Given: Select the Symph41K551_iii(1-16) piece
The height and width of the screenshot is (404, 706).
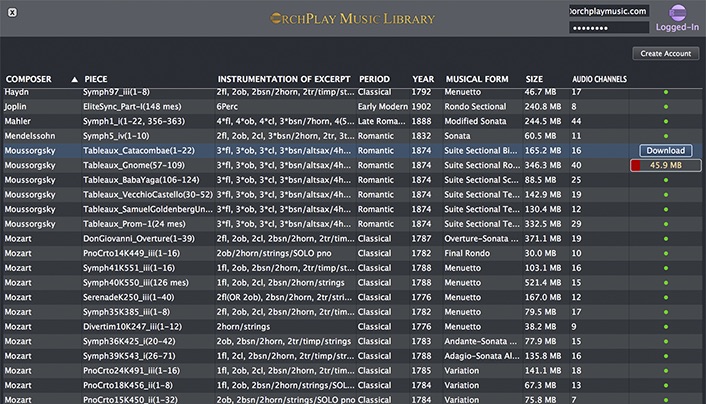Looking at the screenshot, I should pos(128,268).
